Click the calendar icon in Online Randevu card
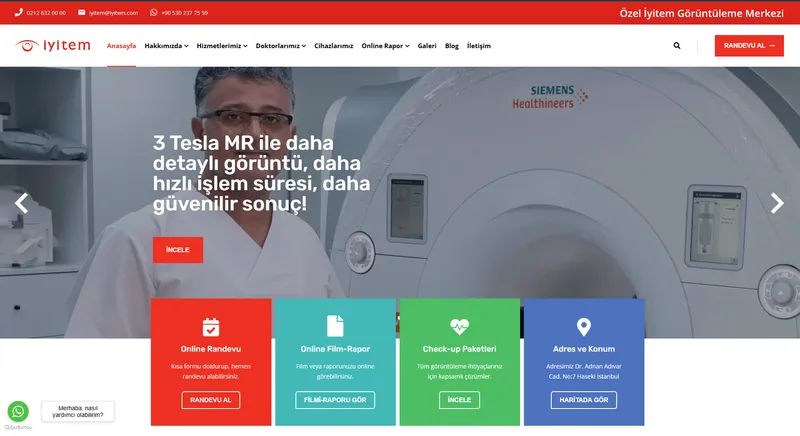 (x=211, y=327)
